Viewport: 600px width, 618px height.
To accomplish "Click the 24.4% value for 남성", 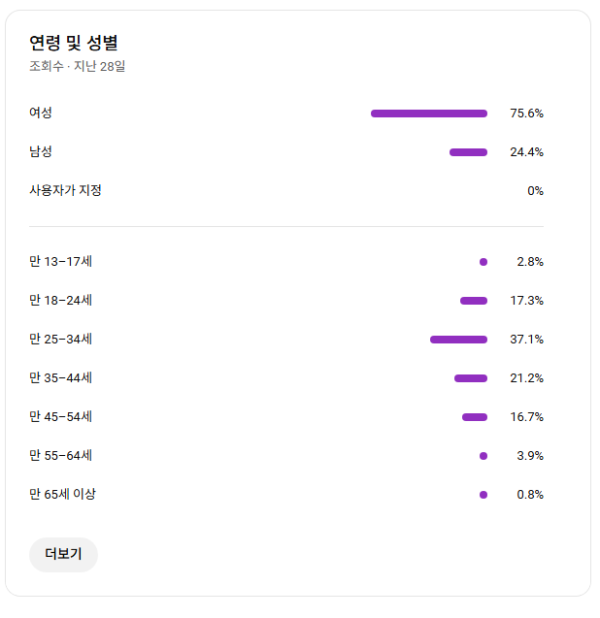I will [x=527, y=152].
